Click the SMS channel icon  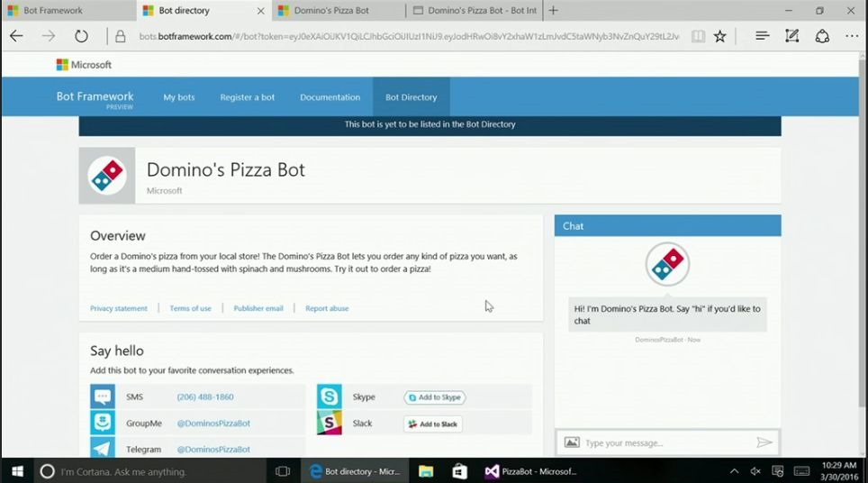tap(103, 396)
